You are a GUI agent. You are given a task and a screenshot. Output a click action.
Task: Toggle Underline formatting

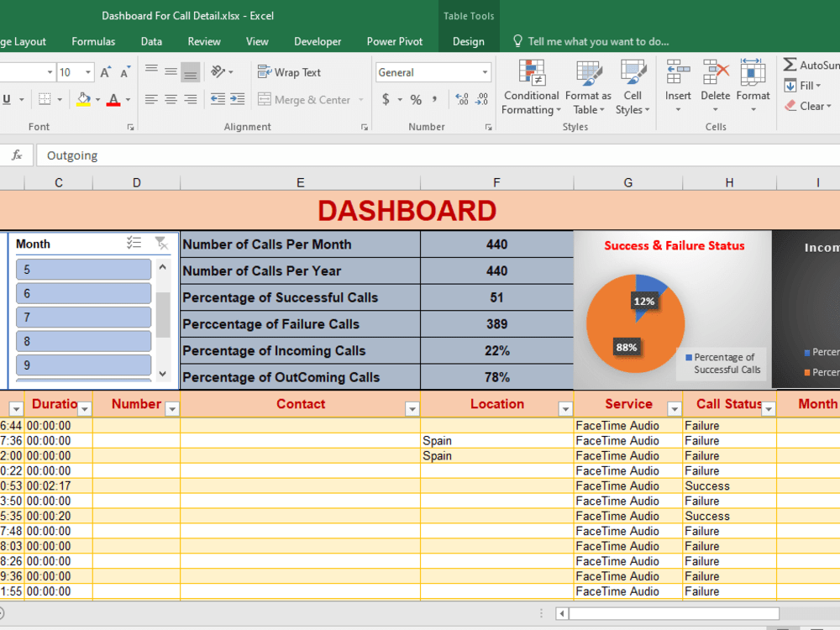point(8,98)
